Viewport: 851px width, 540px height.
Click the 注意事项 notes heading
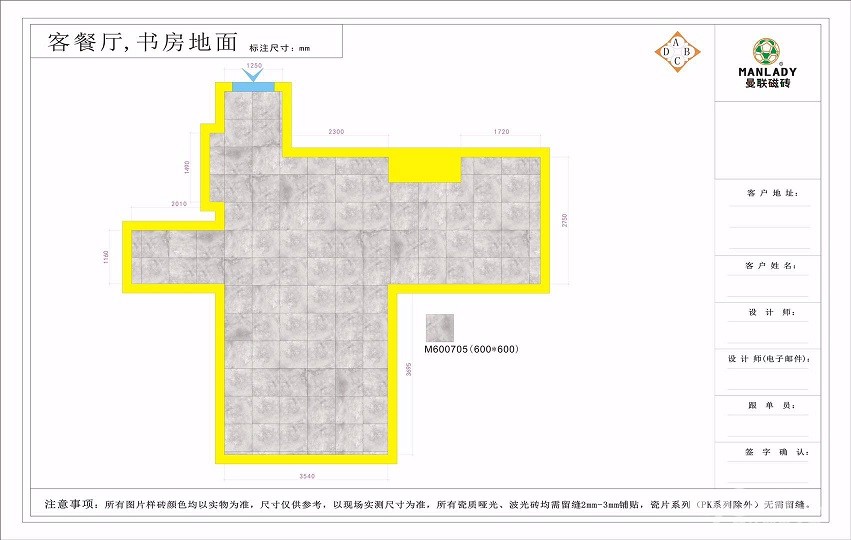[70, 504]
